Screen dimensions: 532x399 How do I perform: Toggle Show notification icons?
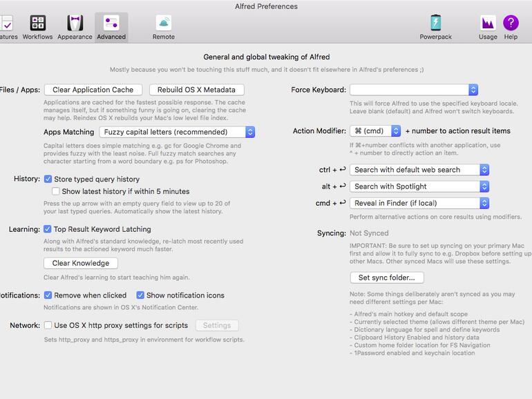coord(140,295)
